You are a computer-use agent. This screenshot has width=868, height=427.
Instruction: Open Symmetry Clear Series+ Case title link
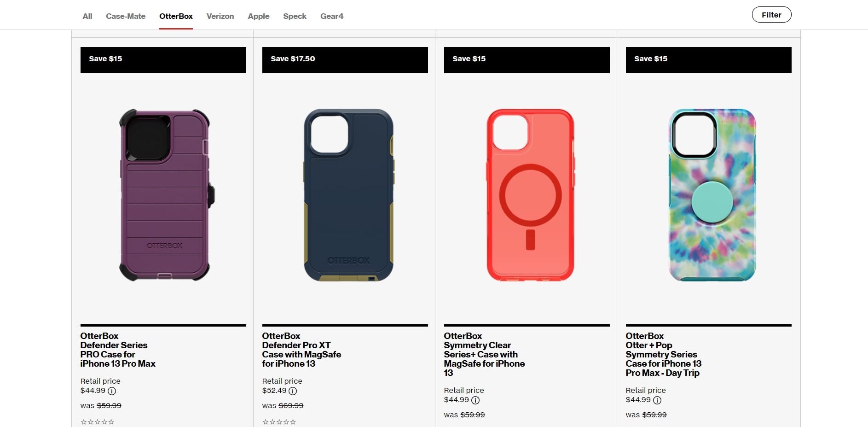484,355
